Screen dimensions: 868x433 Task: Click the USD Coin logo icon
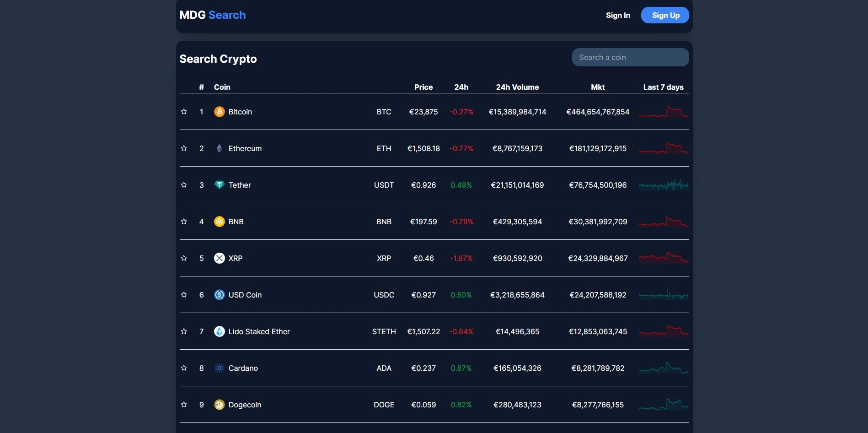pos(220,295)
